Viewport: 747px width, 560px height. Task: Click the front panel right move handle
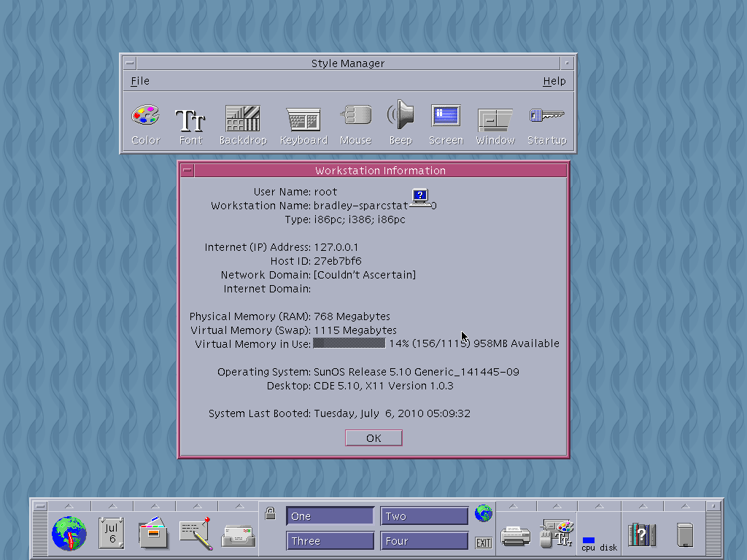point(713,533)
